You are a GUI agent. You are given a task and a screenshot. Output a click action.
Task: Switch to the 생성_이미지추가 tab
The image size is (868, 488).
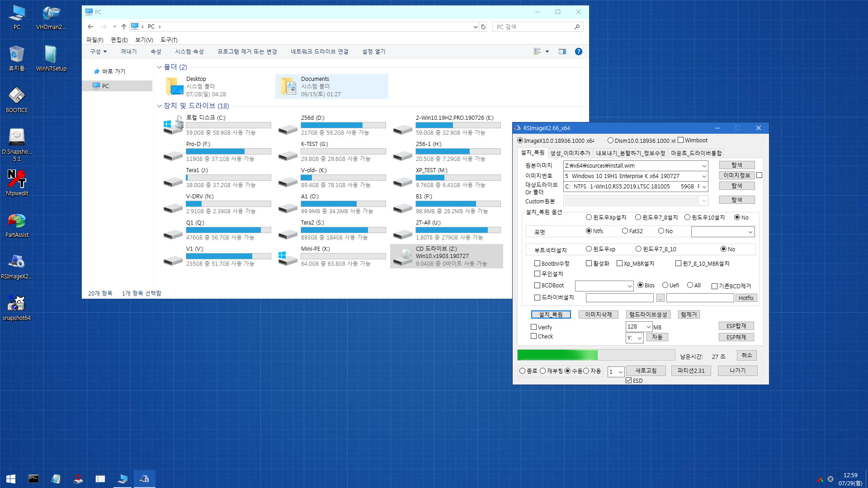(x=570, y=153)
